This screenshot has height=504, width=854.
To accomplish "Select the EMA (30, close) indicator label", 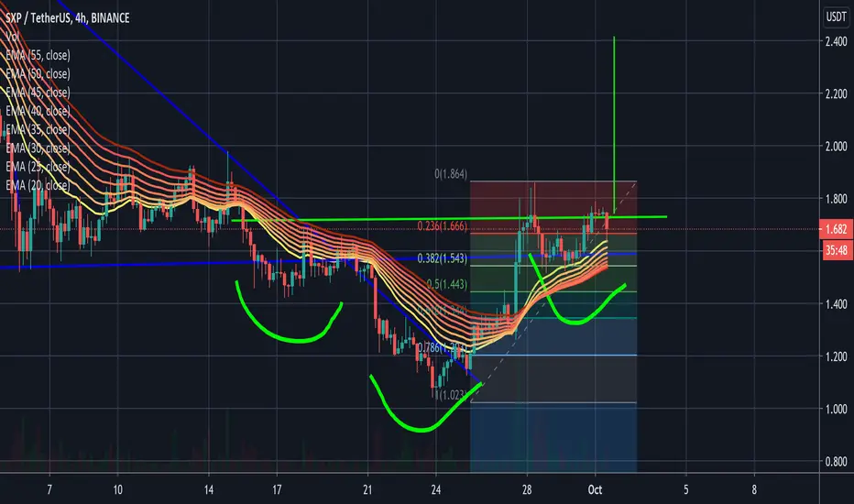I will (38, 148).
